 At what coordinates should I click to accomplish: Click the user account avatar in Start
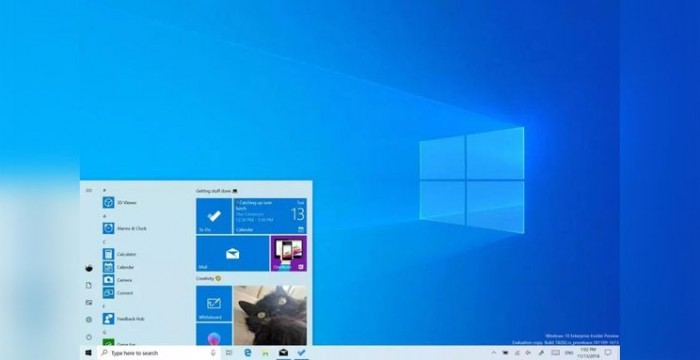[x=89, y=268]
